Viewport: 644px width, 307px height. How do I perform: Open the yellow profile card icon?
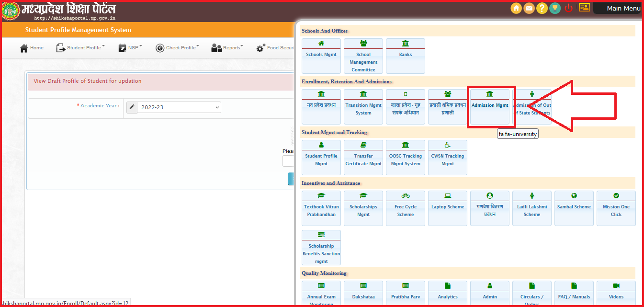point(584,8)
